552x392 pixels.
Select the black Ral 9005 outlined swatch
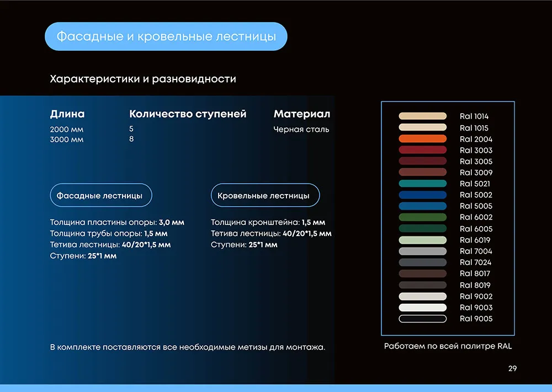pos(422,319)
